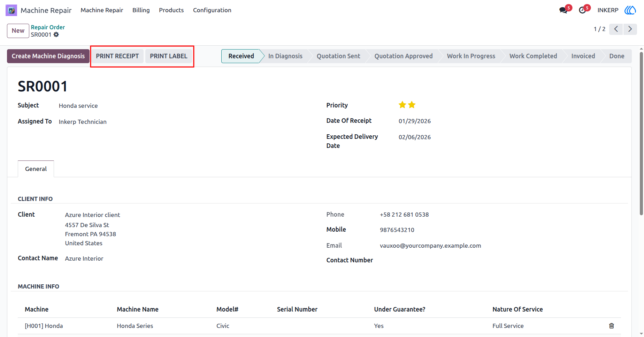Go to previous record arrow
Image resolution: width=644 pixels, height=337 pixels.
point(616,29)
